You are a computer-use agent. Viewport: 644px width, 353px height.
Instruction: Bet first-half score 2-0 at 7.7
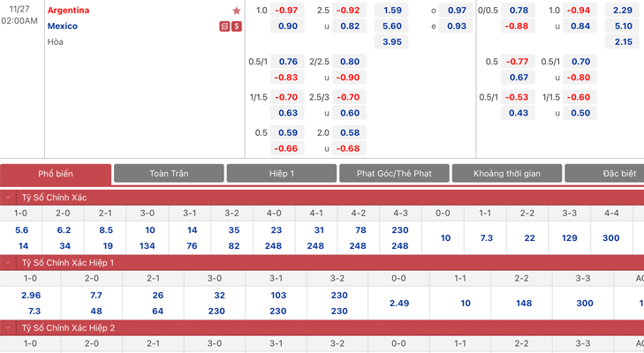(96, 296)
